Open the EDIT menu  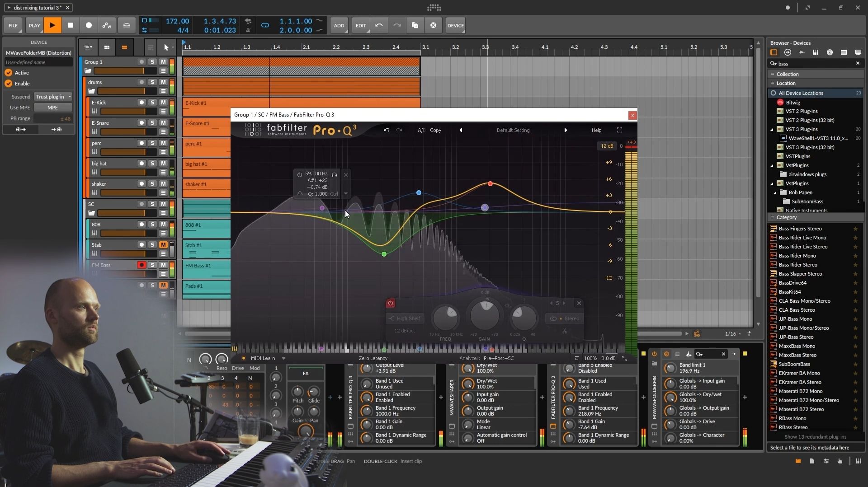tap(361, 25)
